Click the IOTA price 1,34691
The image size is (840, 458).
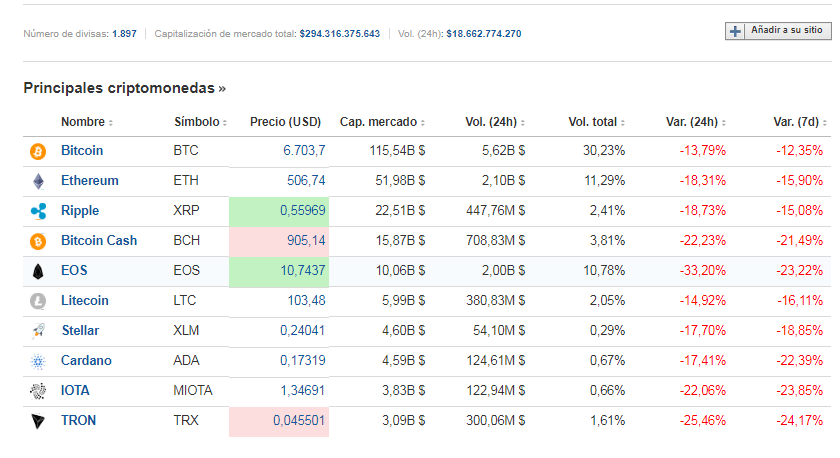coord(303,391)
